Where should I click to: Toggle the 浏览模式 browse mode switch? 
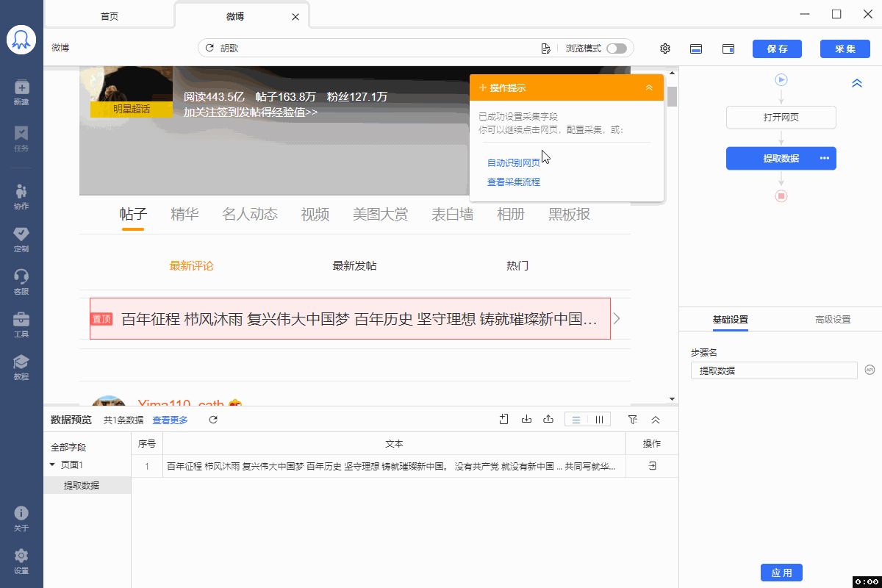point(617,49)
